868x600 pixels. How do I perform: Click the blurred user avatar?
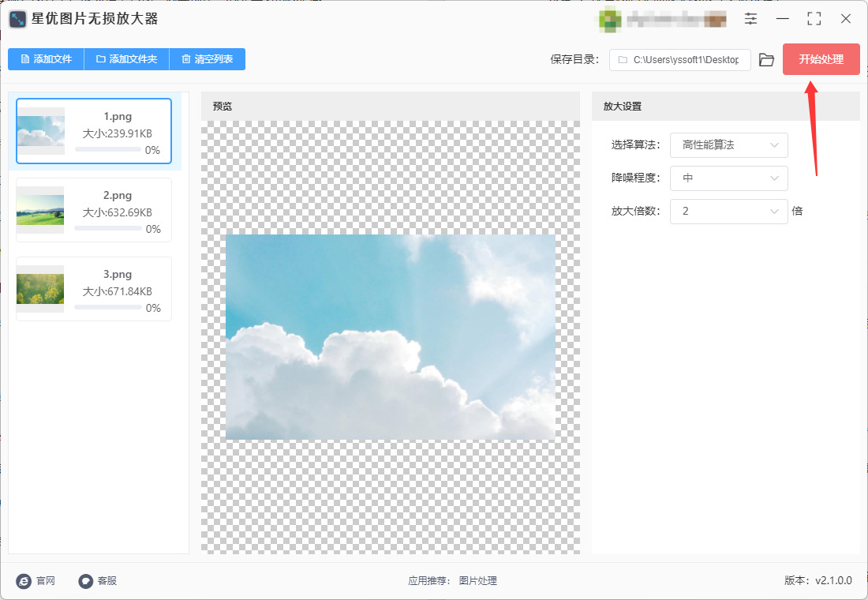[610, 20]
